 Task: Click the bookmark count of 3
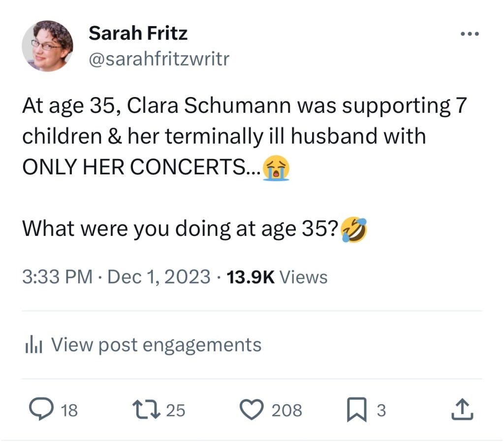click(x=381, y=410)
